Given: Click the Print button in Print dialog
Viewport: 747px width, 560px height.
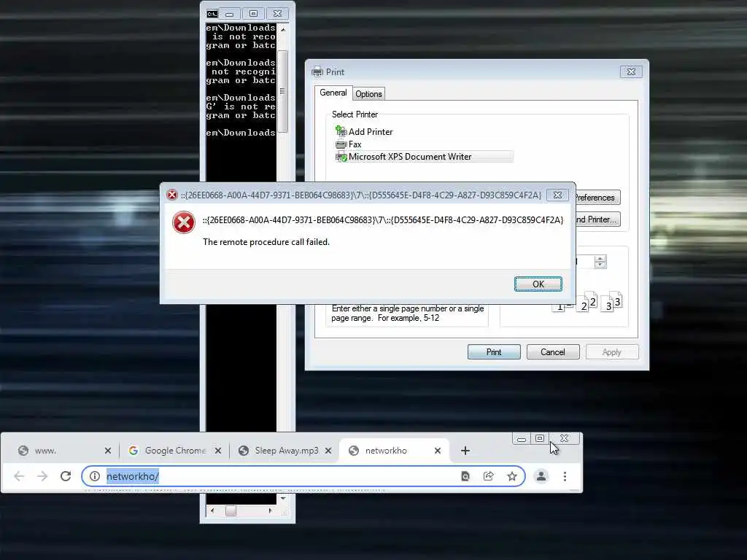Looking at the screenshot, I should coord(494,352).
